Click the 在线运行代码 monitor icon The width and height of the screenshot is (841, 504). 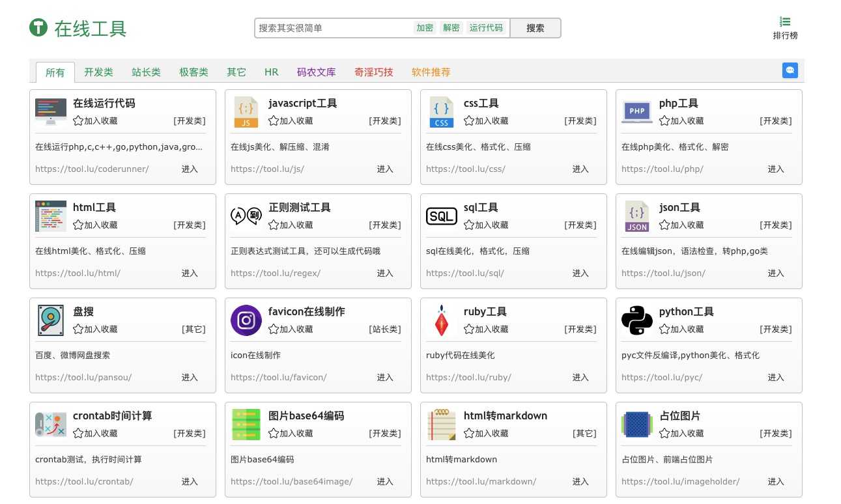[x=51, y=112]
